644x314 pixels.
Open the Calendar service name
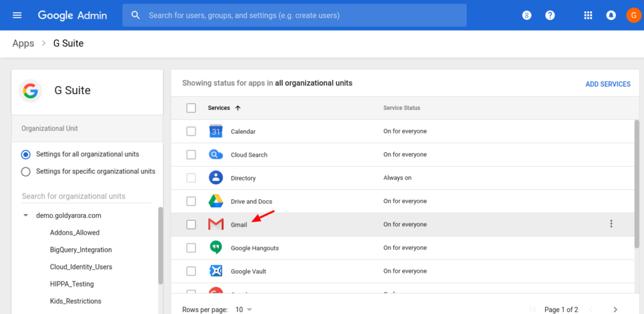[243, 132]
